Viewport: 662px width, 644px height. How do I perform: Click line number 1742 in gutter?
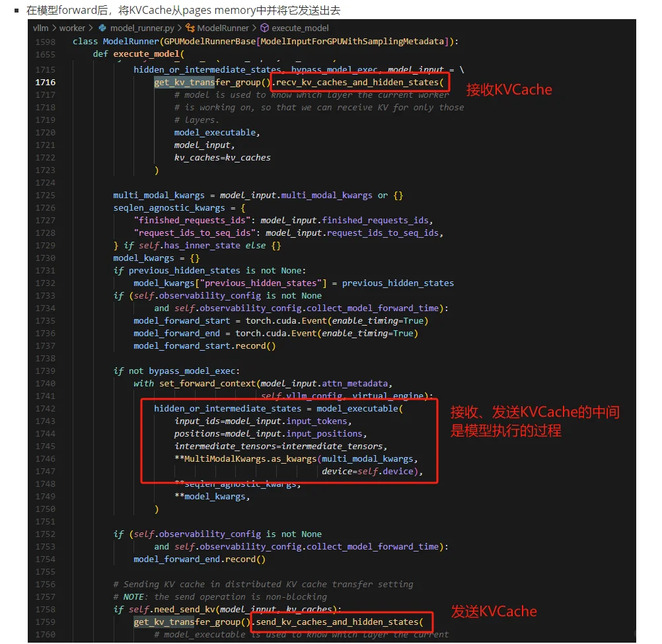coord(45,408)
